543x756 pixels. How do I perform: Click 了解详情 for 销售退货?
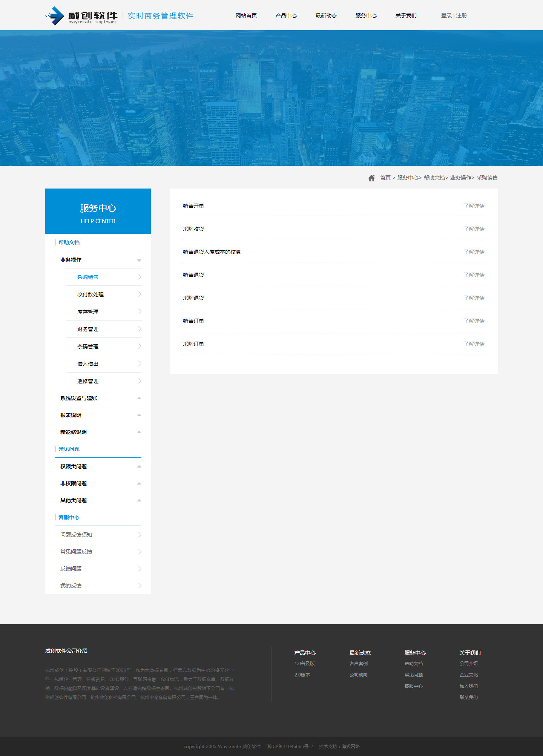[x=474, y=275]
